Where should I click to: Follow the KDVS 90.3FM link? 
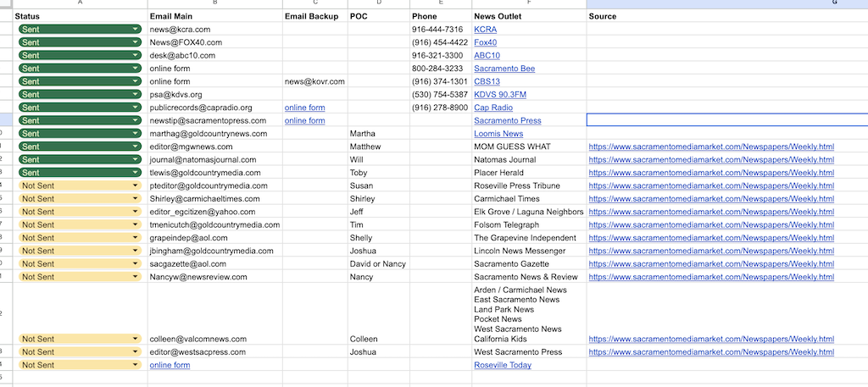pos(500,94)
